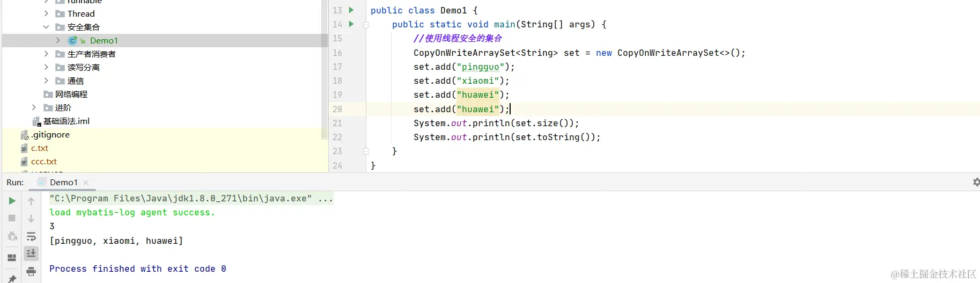Image resolution: width=980 pixels, height=283 pixels.
Task: Click the class name Demo1 on line 13
Action: click(x=453, y=11)
